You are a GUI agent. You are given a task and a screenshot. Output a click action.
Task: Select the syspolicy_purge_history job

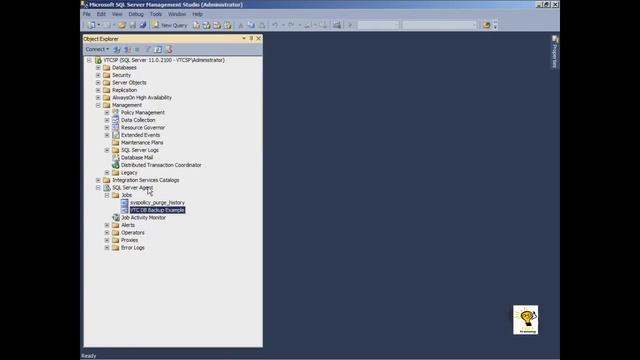point(157,203)
